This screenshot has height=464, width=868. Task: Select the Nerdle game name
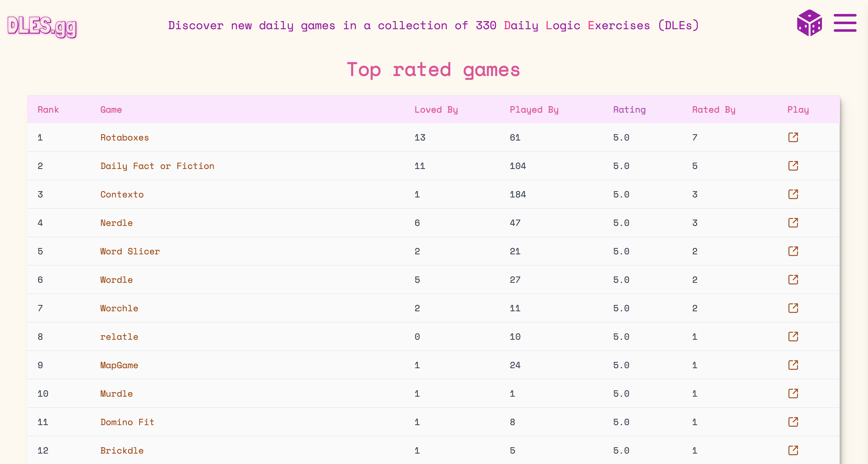[117, 223]
